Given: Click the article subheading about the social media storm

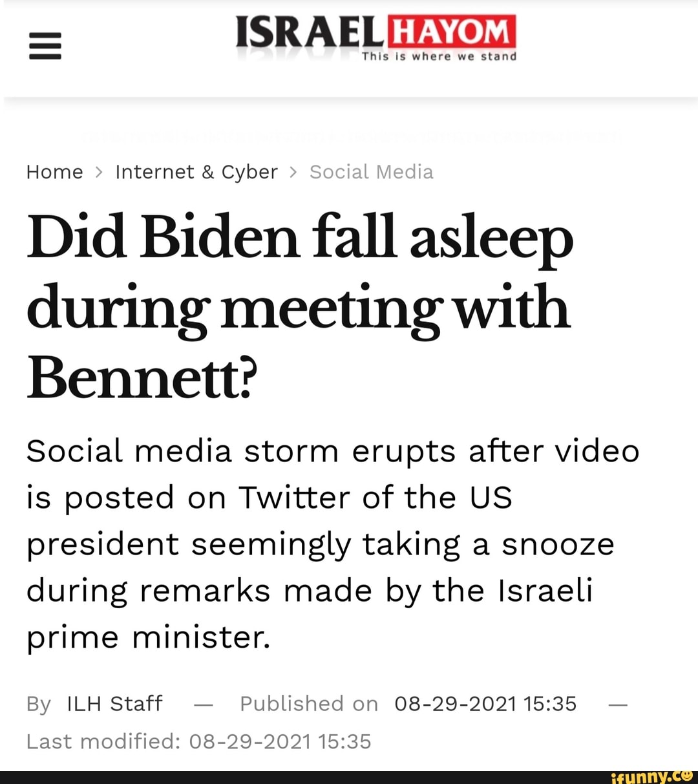Looking at the screenshot, I should pos(333,543).
